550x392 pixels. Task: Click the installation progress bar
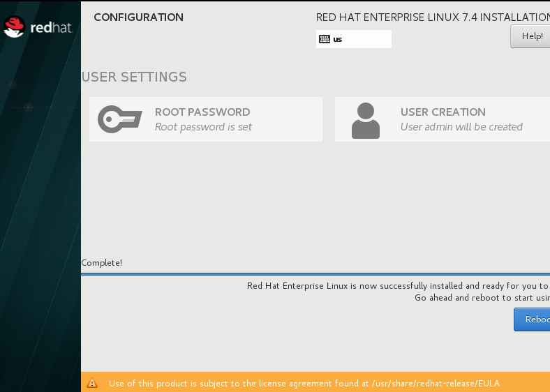pos(315,274)
